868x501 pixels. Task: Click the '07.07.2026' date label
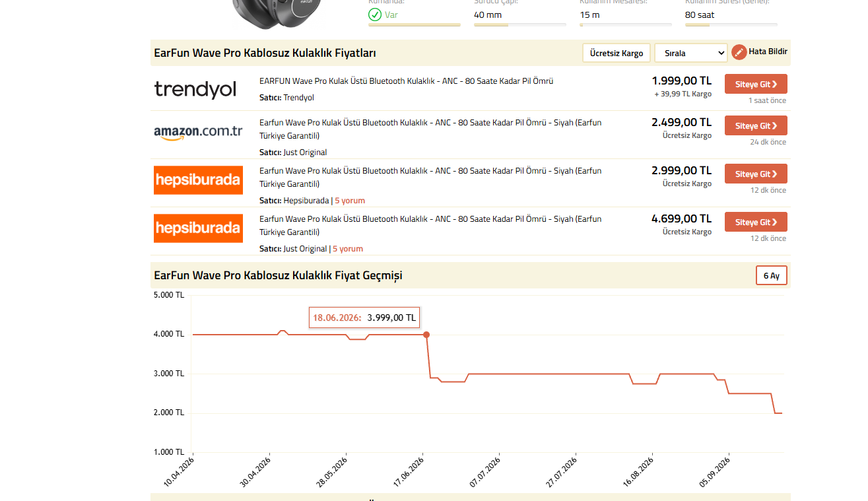[x=485, y=471]
